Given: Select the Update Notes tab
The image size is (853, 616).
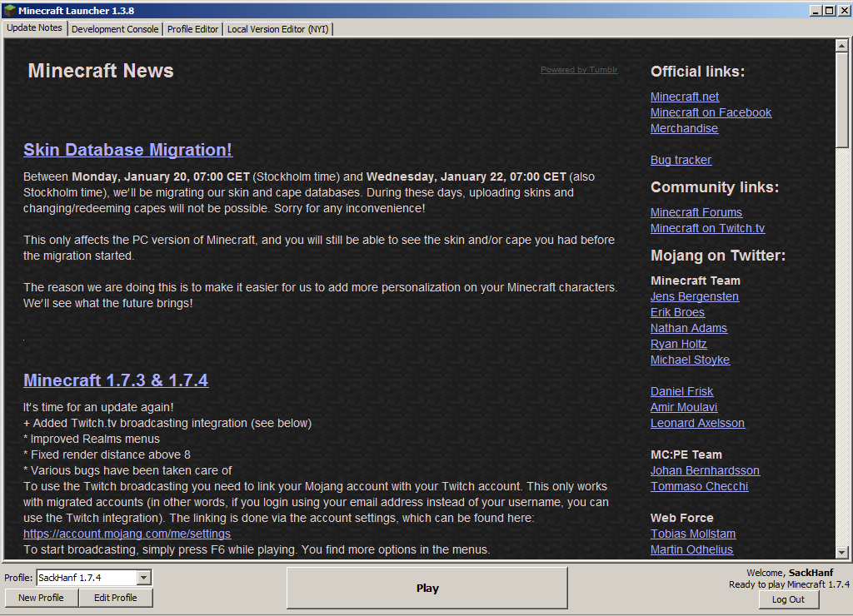Looking at the screenshot, I should (x=34, y=28).
